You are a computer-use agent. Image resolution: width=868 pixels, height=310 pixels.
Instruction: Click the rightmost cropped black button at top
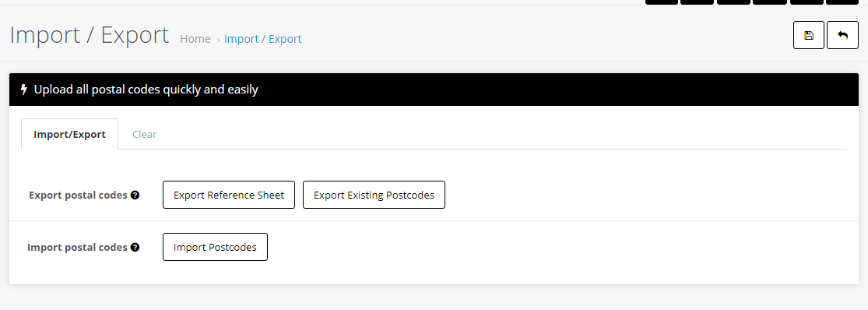point(842,2)
